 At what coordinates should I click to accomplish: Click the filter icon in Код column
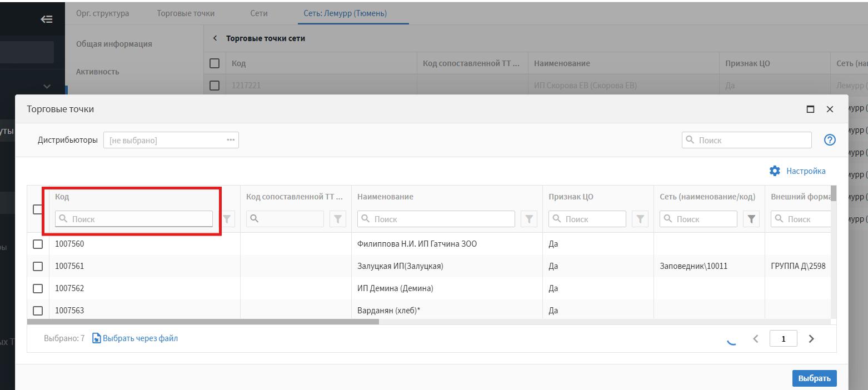pos(227,219)
